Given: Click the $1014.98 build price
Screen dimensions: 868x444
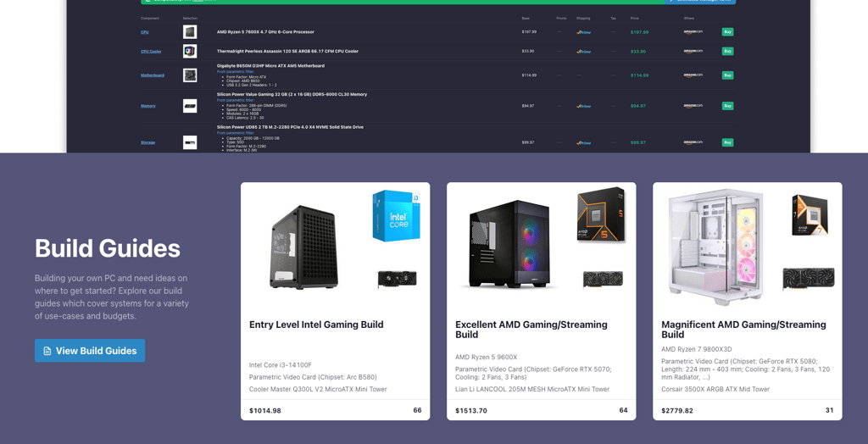Looking at the screenshot, I should tap(264, 411).
